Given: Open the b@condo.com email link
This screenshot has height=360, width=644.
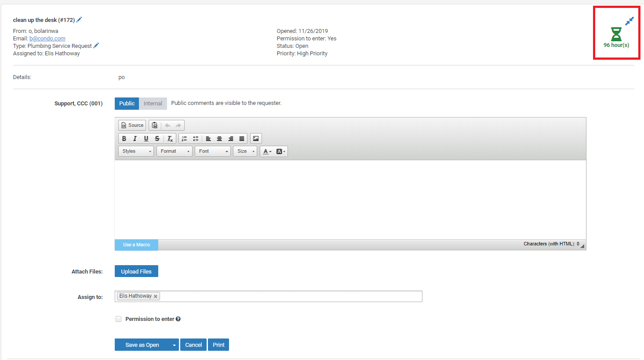Looking at the screenshot, I should [x=47, y=38].
